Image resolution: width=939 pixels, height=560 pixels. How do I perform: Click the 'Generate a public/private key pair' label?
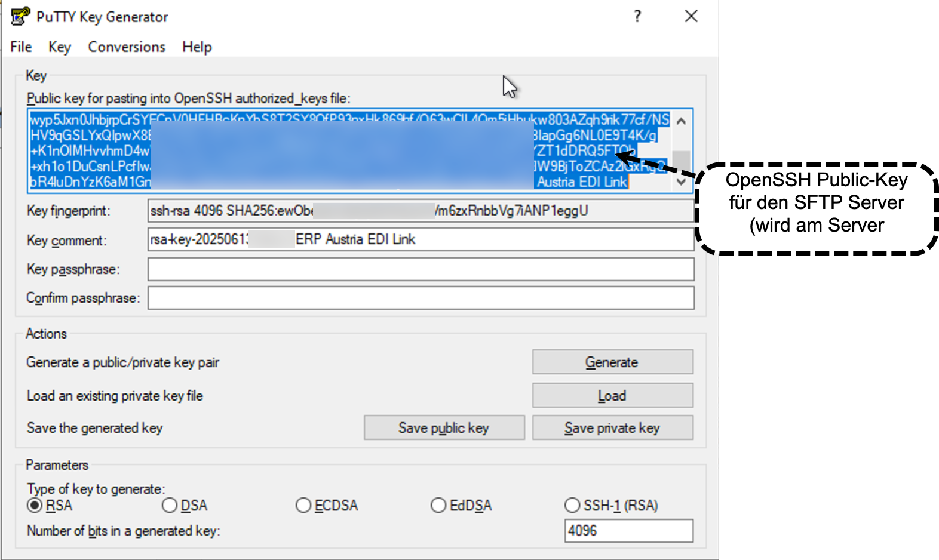click(x=122, y=362)
